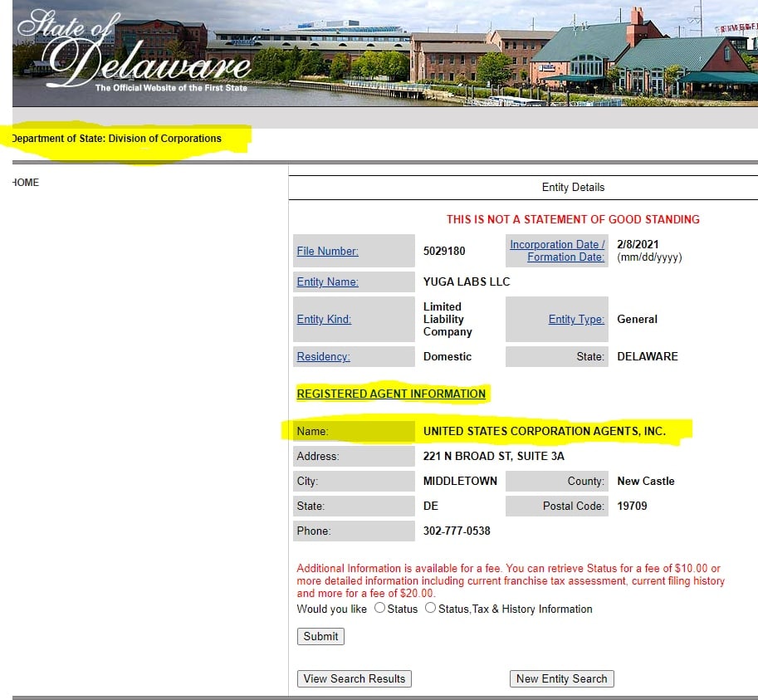Click the Entity Kind link
758x700 pixels.
[x=324, y=319]
